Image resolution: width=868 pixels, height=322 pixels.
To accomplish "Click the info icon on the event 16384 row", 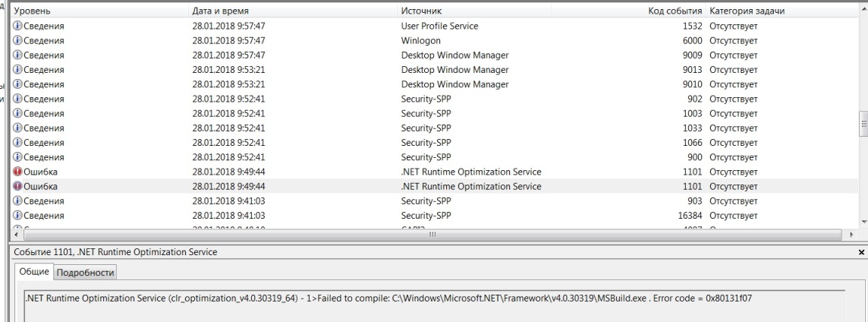I will pyautogui.click(x=17, y=215).
